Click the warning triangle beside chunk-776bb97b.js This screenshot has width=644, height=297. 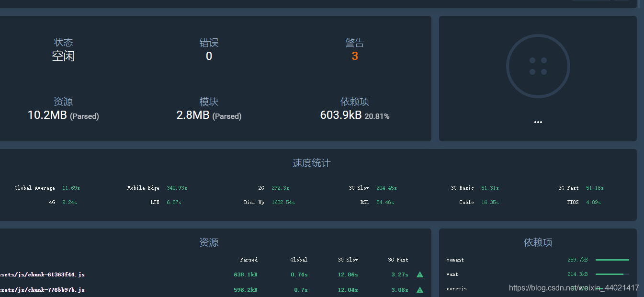coord(419,290)
